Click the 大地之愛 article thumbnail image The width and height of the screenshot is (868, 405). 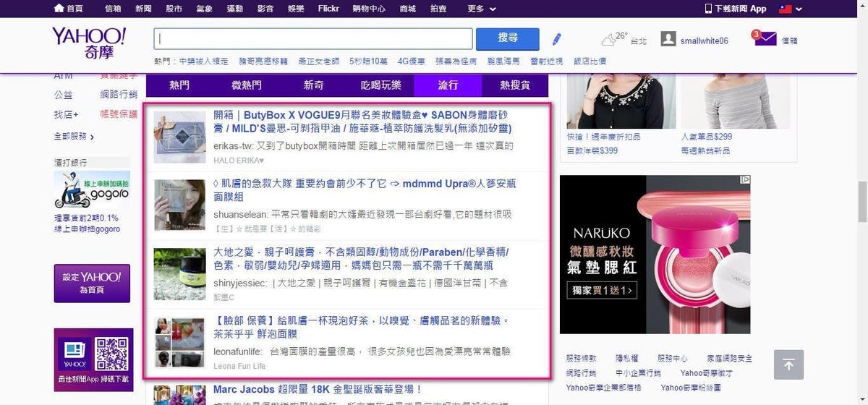[179, 275]
